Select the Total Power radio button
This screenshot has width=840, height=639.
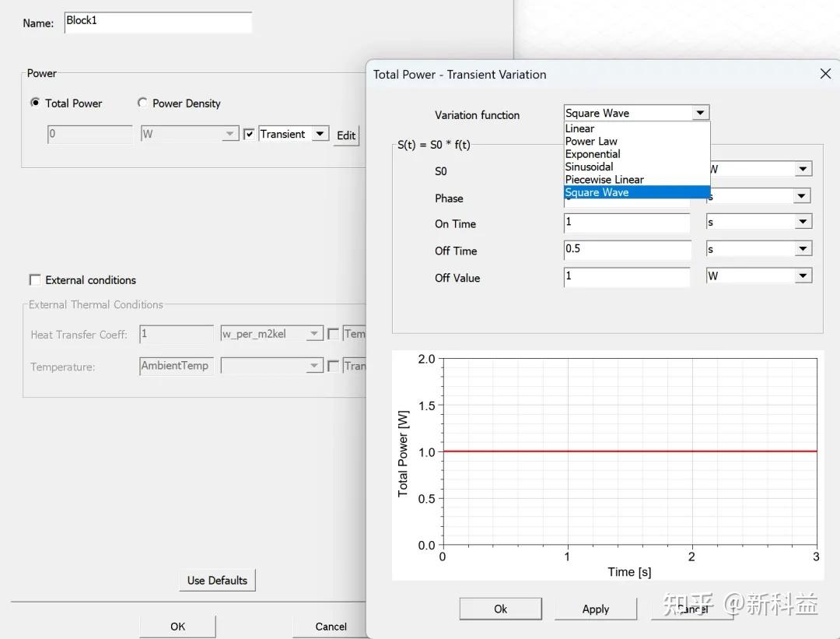pyautogui.click(x=35, y=103)
